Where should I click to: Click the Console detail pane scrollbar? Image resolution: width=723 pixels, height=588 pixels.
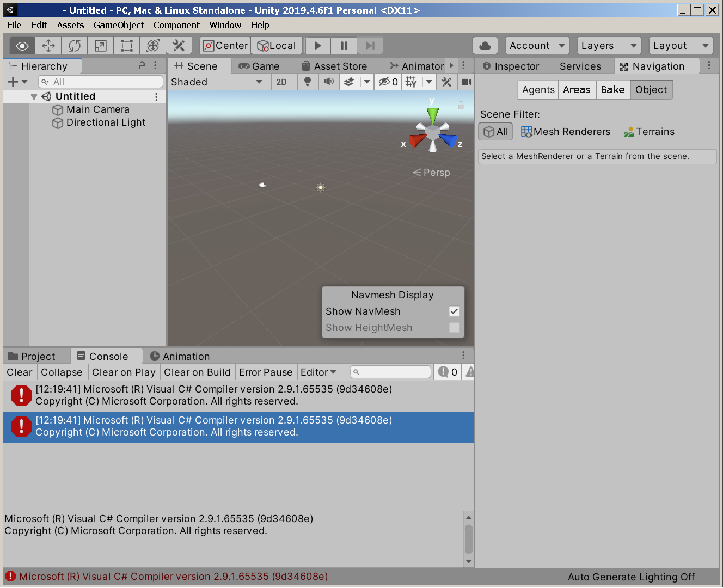(469, 539)
